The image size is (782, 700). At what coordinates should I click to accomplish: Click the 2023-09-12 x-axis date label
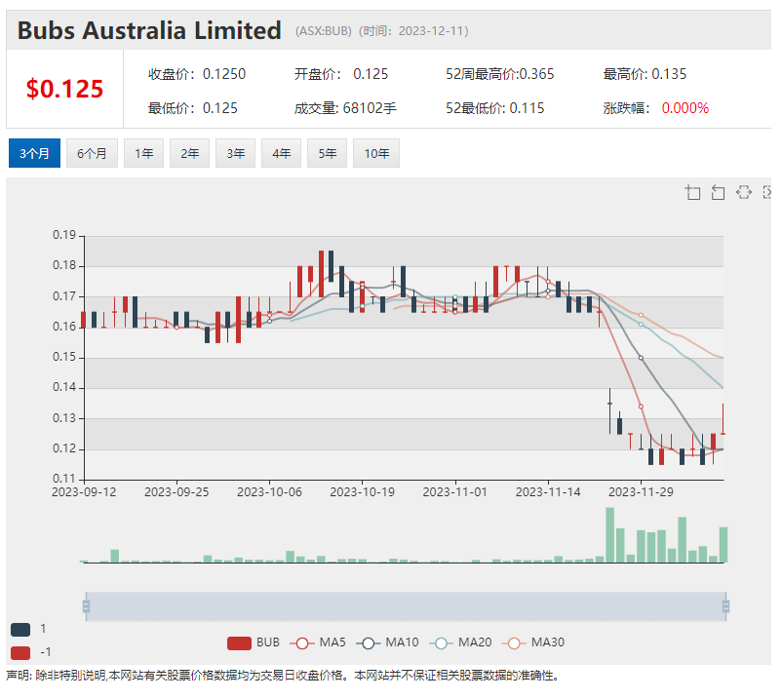tap(84, 492)
